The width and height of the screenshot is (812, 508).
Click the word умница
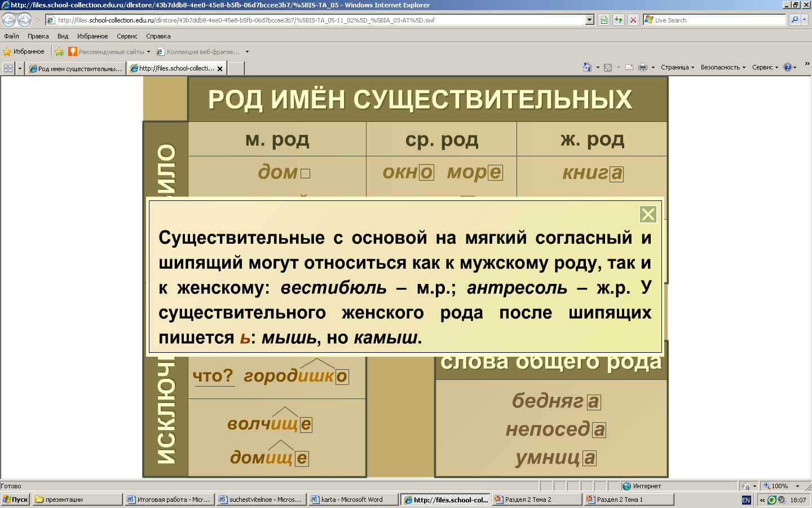tap(556, 457)
